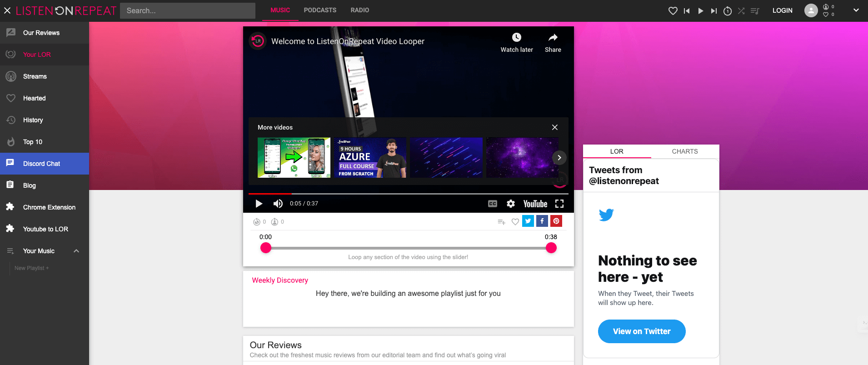Share video on Facebook

coord(542,221)
